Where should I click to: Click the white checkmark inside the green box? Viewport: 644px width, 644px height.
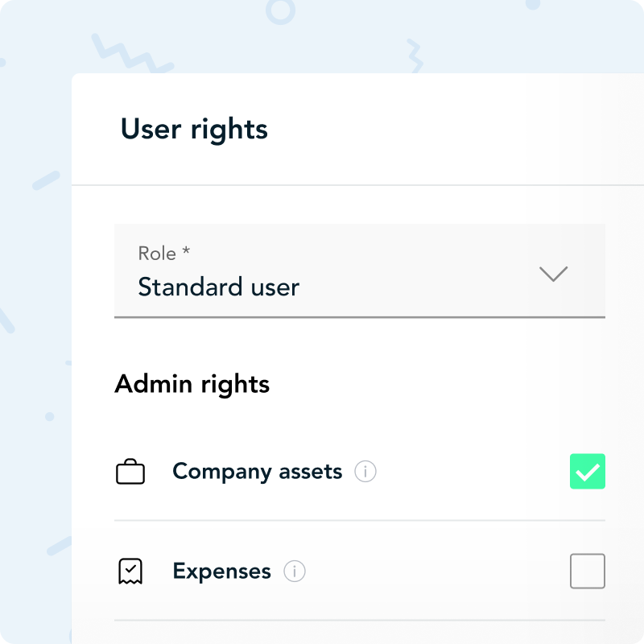point(588,473)
